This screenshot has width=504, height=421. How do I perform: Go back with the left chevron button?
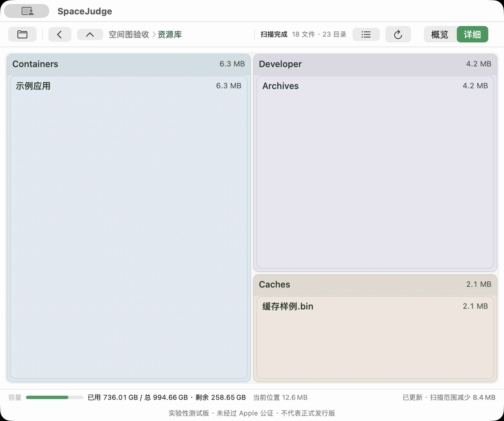(60, 34)
